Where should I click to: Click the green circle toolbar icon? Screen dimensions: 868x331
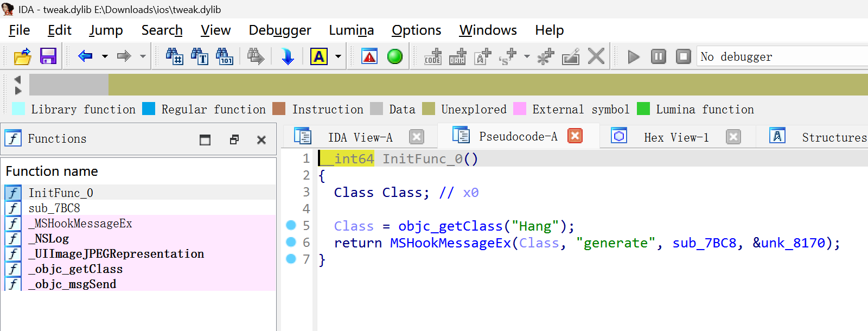point(395,56)
